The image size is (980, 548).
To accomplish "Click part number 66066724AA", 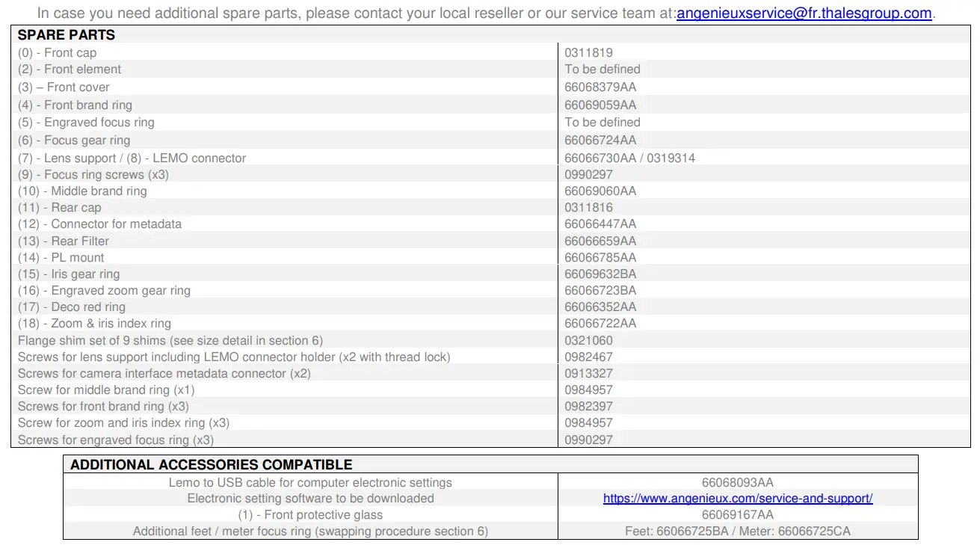I will (x=601, y=141).
